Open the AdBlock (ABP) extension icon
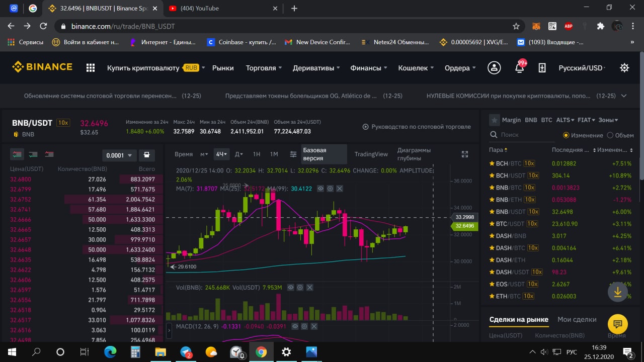The height and width of the screenshot is (362, 644). (569, 26)
